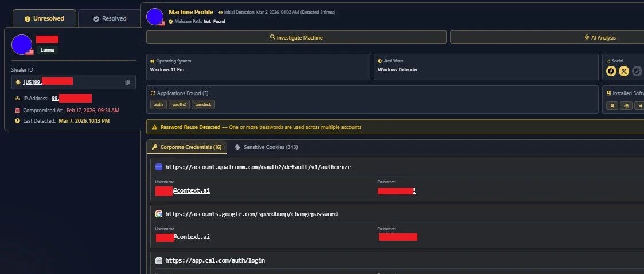Click the Windows Defender antivirus text
Screen dimensions: 644x274
[397, 69]
